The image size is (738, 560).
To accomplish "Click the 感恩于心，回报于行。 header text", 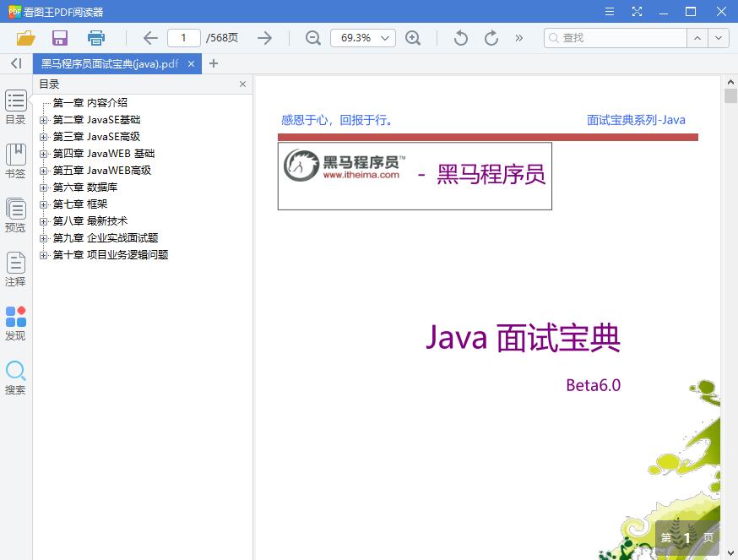I will pyautogui.click(x=337, y=120).
